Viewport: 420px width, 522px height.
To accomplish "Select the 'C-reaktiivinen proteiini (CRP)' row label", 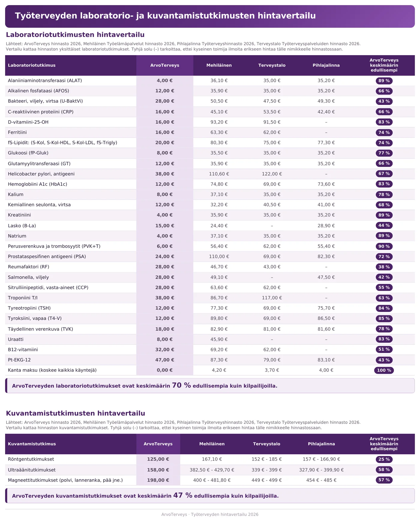I will click(x=41, y=112).
